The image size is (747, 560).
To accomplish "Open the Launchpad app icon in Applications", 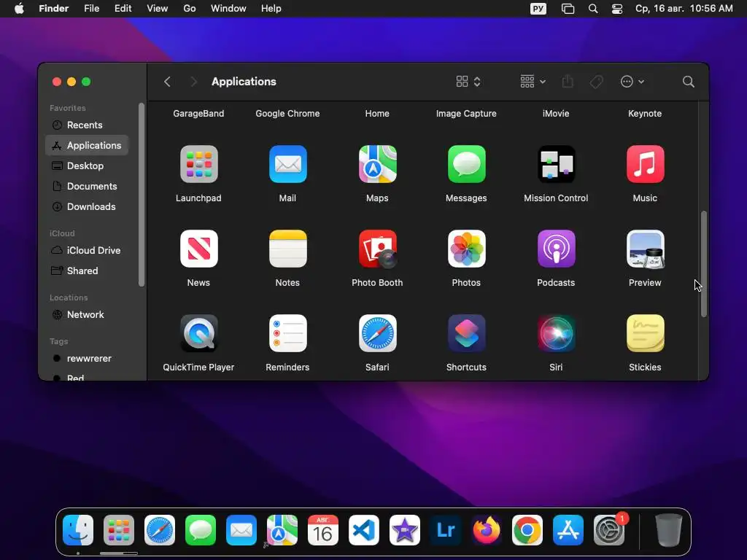I will pos(198,164).
